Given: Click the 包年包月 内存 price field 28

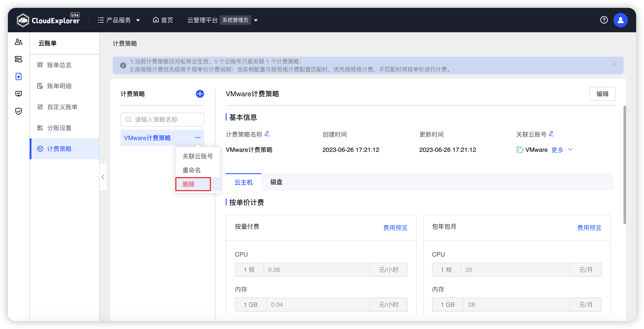Looking at the screenshot, I should 517,305.
